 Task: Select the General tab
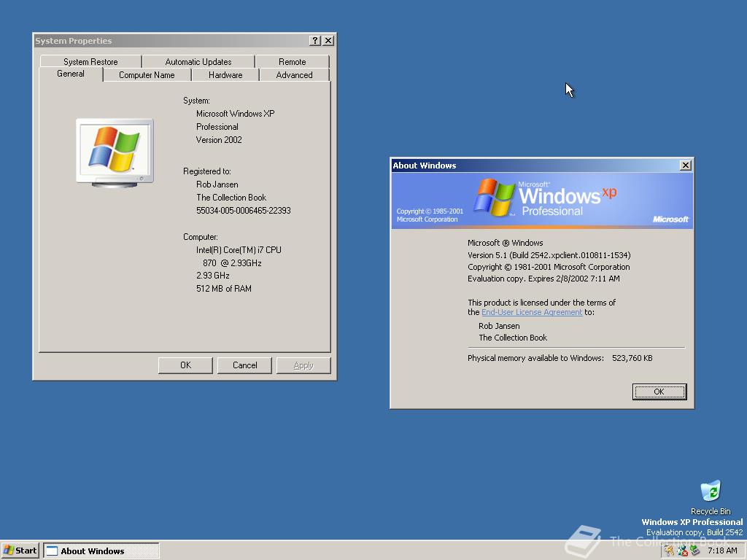(71, 74)
